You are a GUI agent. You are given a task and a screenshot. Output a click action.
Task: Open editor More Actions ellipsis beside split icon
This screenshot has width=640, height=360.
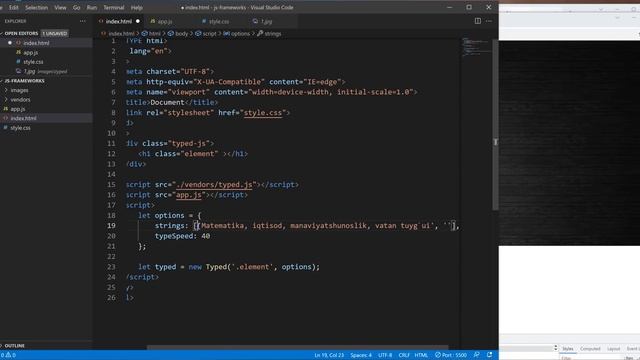489,21
